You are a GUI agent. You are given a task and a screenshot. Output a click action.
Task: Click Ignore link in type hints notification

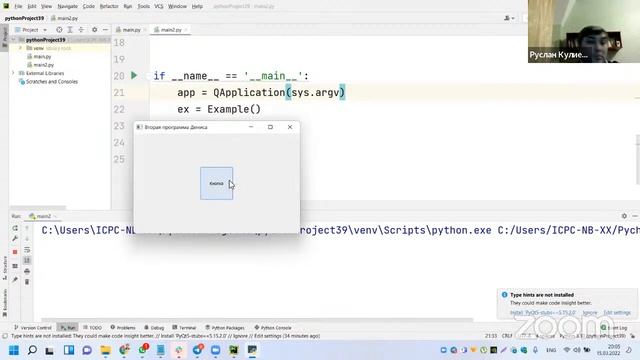(x=590, y=312)
